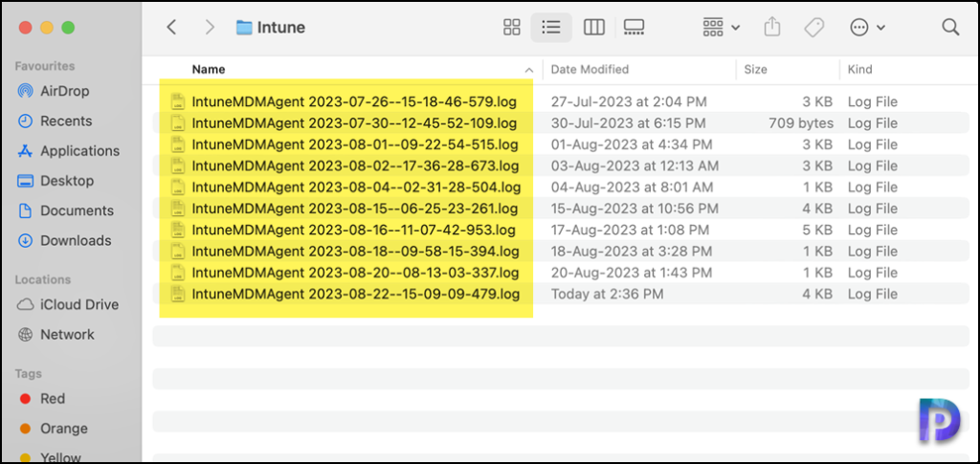
Task: Click the Favourites sidebar section heading
Action: tap(45, 66)
